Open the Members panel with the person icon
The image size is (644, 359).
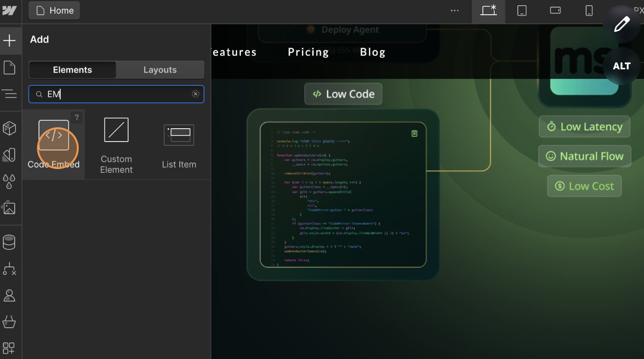[10, 295]
